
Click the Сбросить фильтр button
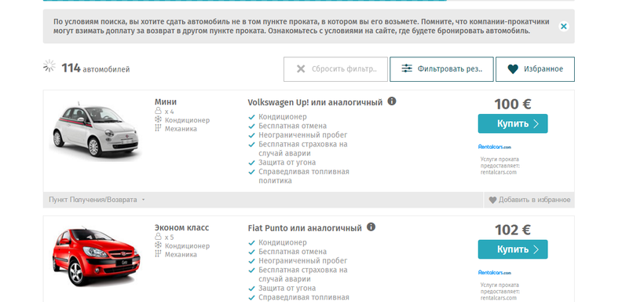point(335,69)
